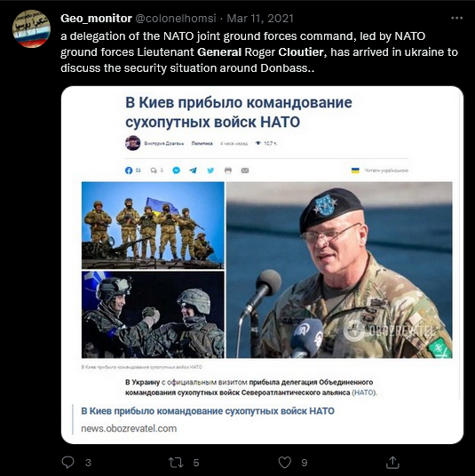Click the Messenger share icon
475x476 pixels.
176,171
